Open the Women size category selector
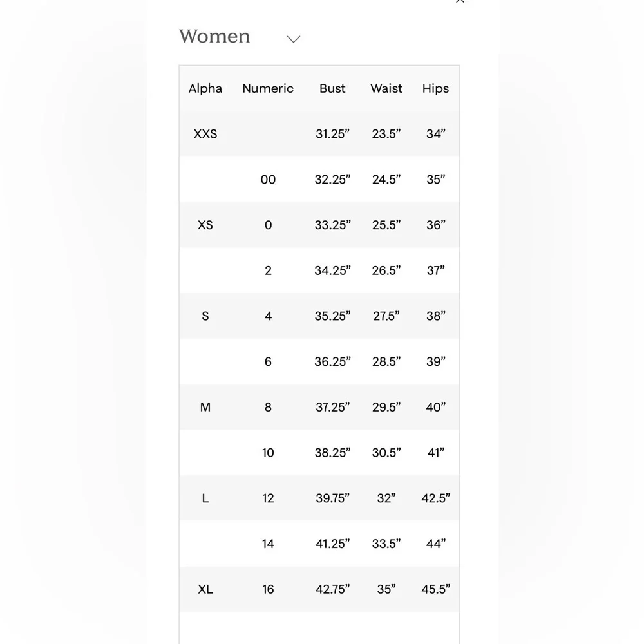 click(x=214, y=37)
